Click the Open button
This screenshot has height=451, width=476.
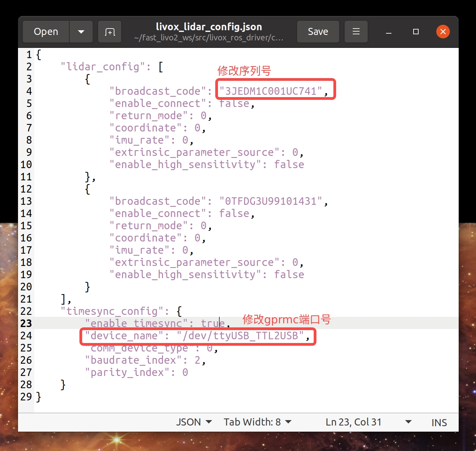(45, 31)
